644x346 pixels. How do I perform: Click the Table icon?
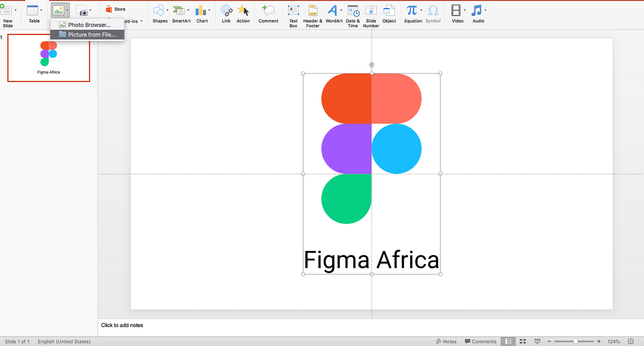pyautogui.click(x=33, y=10)
